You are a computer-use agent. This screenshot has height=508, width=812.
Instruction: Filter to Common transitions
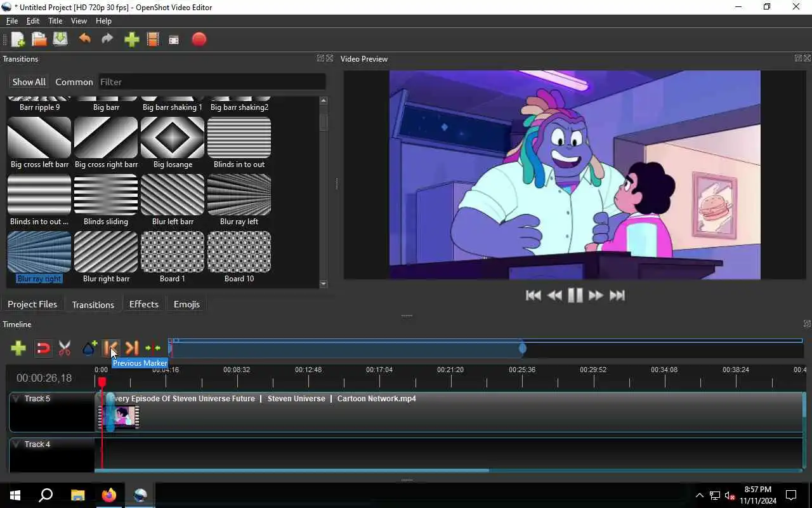[x=74, y=82]
